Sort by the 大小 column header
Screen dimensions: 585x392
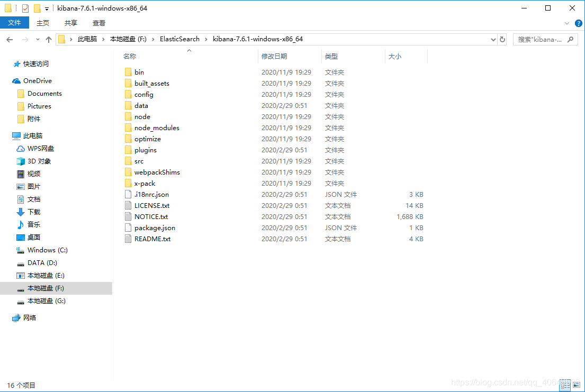(395, 56)
